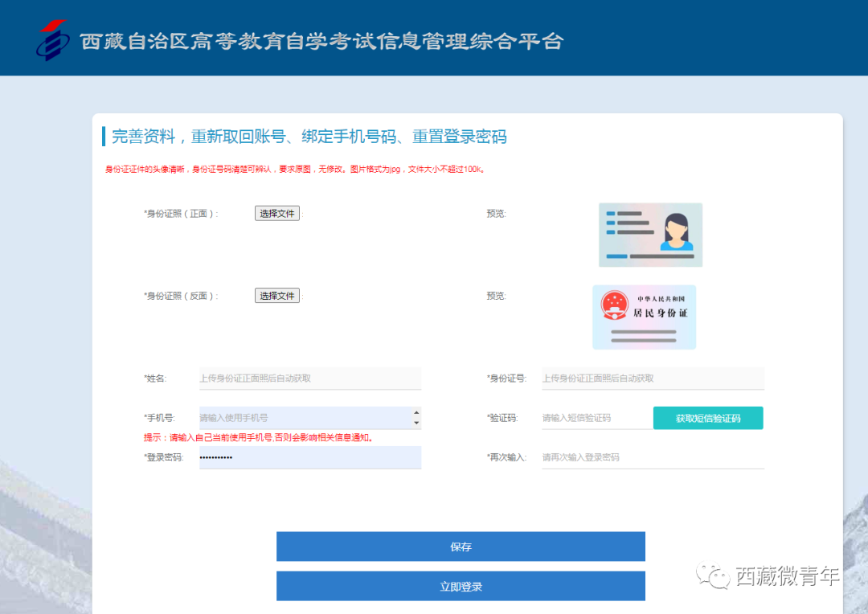Viewport: 868px width, 614px height.
Task: Click the 再次输入 confirm password field
Action: pos(652,457)
